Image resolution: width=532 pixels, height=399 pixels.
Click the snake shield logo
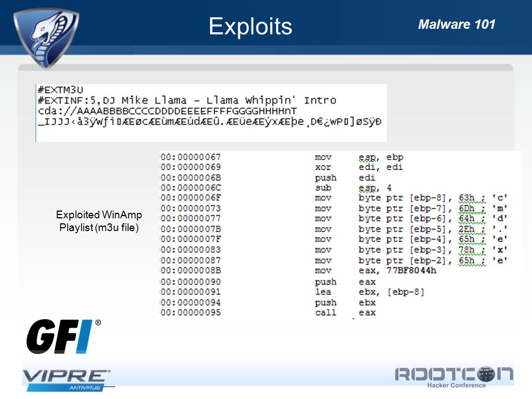click(46, 37)
